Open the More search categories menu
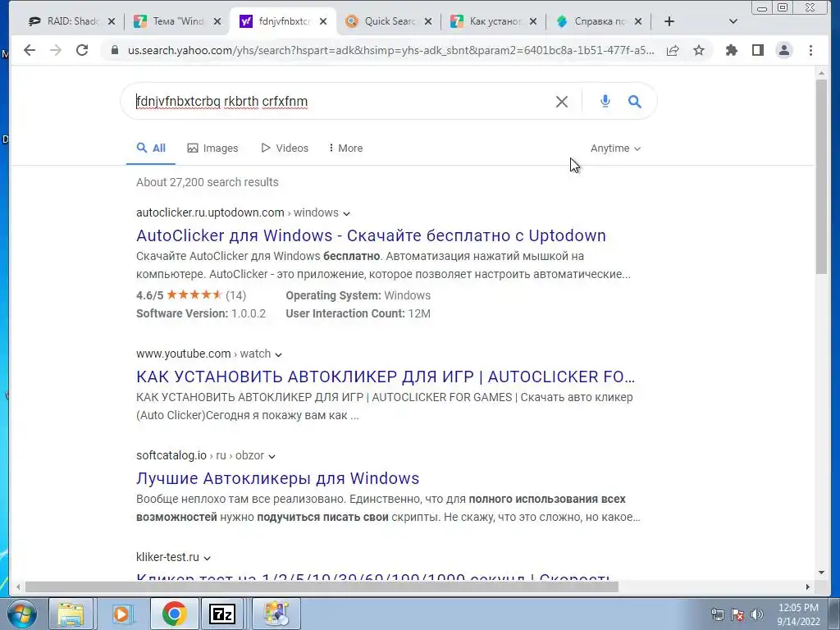Screen dimensions: 840x630 345,148
